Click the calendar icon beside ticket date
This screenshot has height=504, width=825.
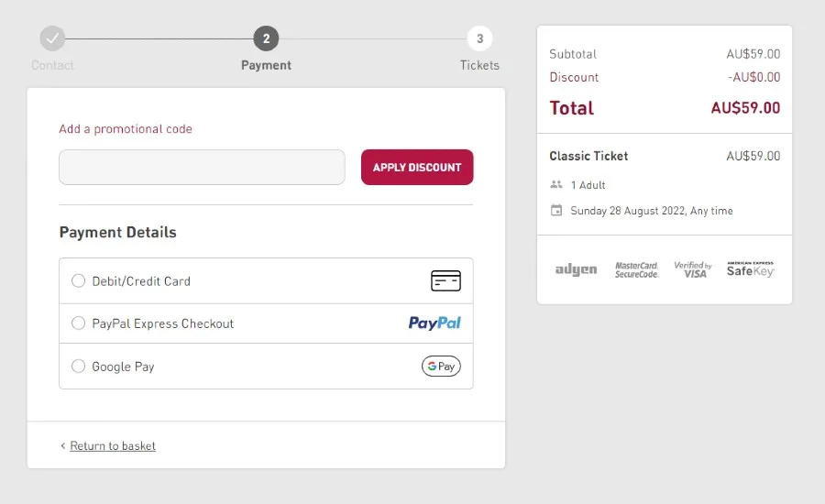pyautogui.click(x=555, y=211)
